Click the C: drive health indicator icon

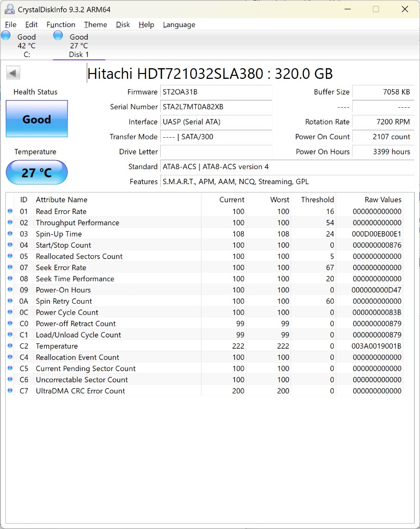pyautogui.click(x=6, y=35)
